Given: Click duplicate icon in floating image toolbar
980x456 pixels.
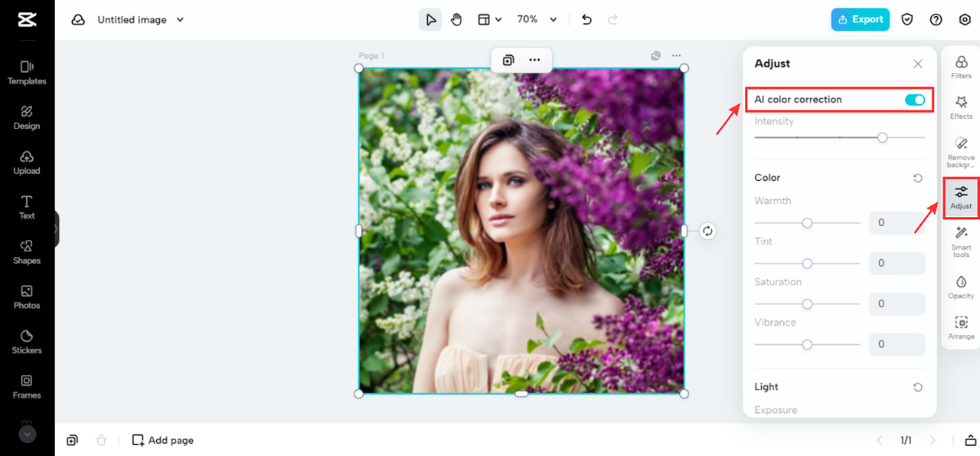Looking at the screenshot, I should point(508,60).
